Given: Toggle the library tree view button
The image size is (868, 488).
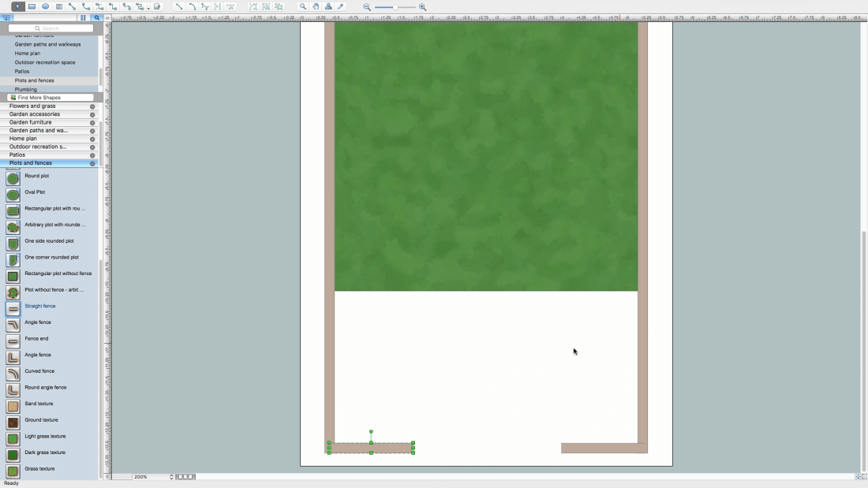Looking at the screenshot, I should coord(6,17).
